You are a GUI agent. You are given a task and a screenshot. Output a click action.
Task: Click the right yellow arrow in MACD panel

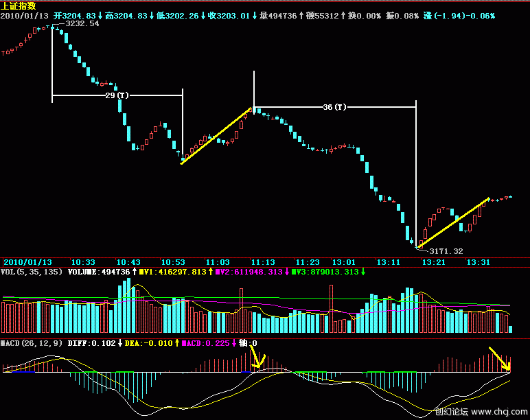[x=500, y=360]
